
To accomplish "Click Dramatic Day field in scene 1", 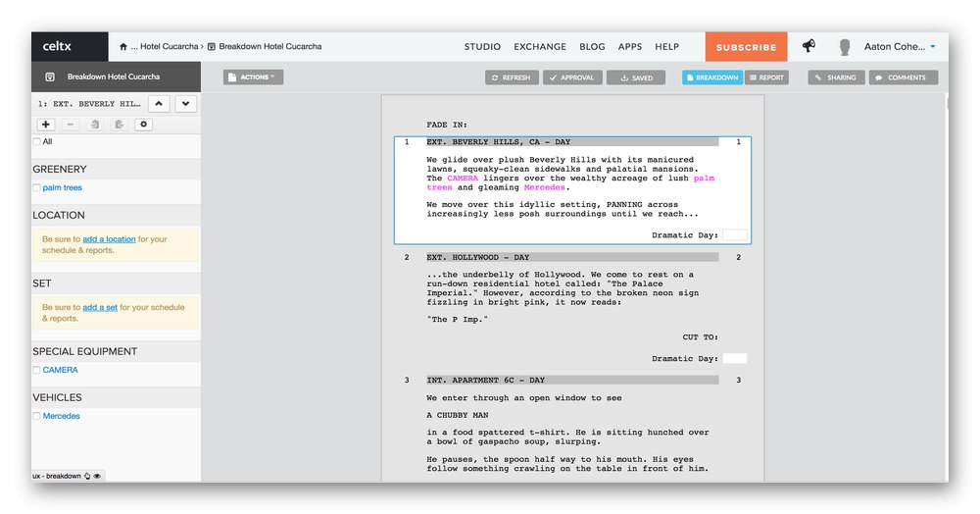I will click(734, 235).
